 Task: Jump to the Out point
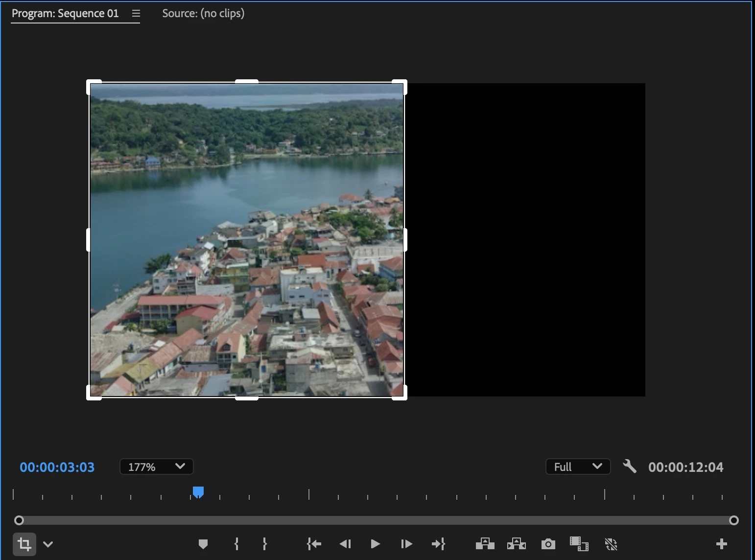pyautogui.click(x=438, y=544)
